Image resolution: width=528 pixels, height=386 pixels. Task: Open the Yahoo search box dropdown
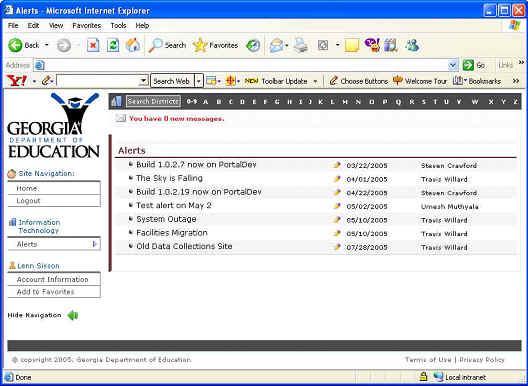(x=143, y=81)
